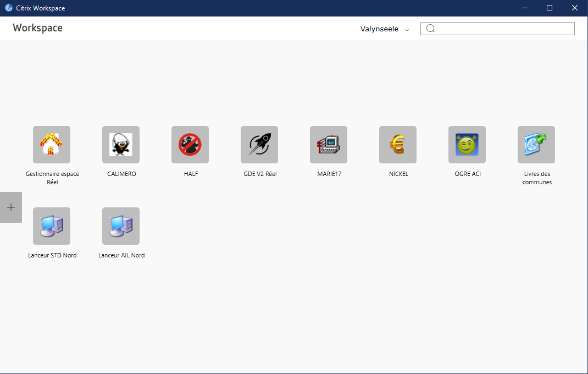This screenshot has width=588, height=374.
Task: Click the Workspace heading
Action: [38, 28]
